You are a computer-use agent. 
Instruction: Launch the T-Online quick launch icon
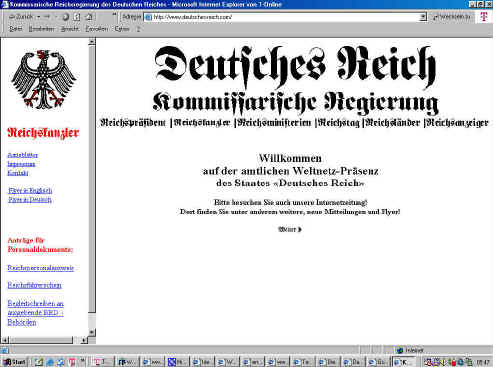(x=71, y=362)
